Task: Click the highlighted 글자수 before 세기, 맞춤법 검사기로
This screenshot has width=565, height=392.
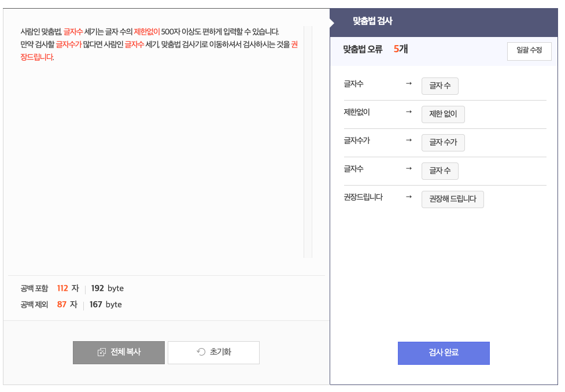Action: (x=134, y=45)
